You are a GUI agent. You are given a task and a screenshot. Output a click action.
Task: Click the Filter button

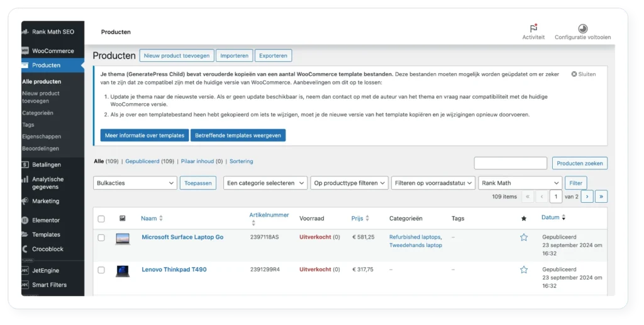[575, 183]
